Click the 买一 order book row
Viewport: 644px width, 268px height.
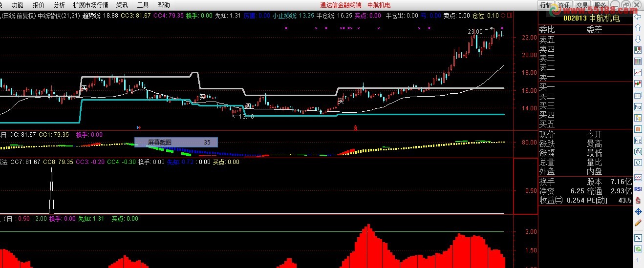(585, 87)
